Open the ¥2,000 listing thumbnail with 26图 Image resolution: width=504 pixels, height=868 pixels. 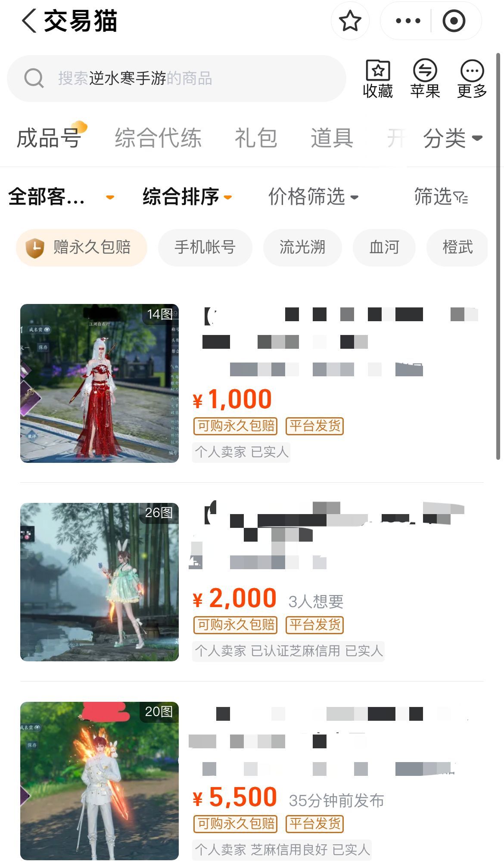tap(100, 582)
